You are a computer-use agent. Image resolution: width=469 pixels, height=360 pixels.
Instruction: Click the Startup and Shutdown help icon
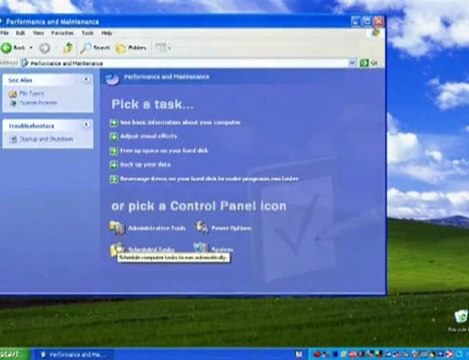click(13, 139)
